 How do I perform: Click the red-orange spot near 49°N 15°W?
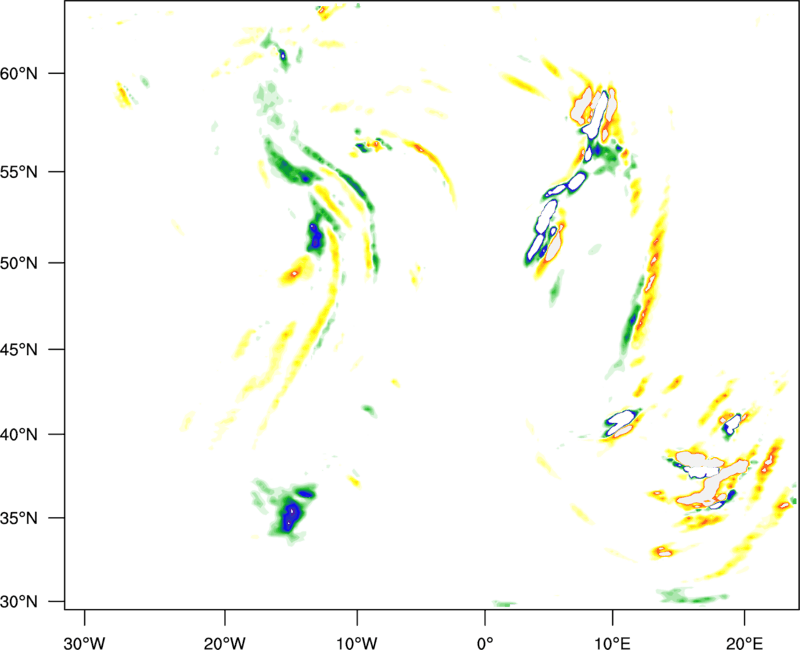pos(295,271)
